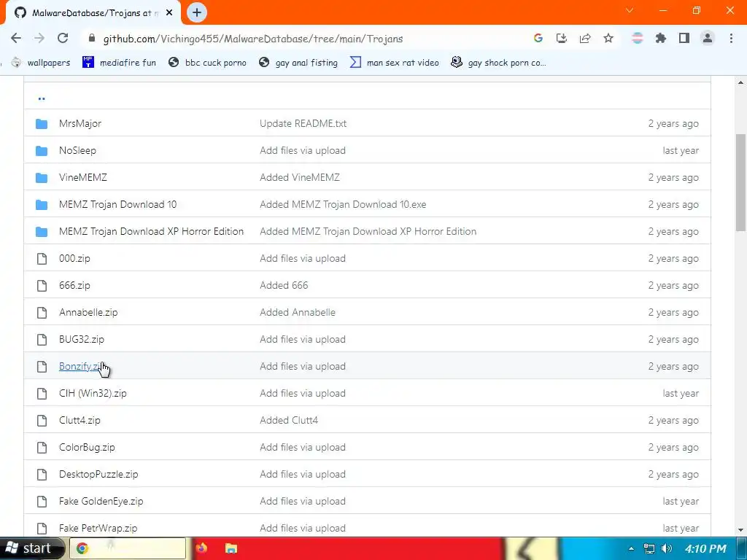Open the Bonzify.zip file
747x560 pixels.
point(82,366)
